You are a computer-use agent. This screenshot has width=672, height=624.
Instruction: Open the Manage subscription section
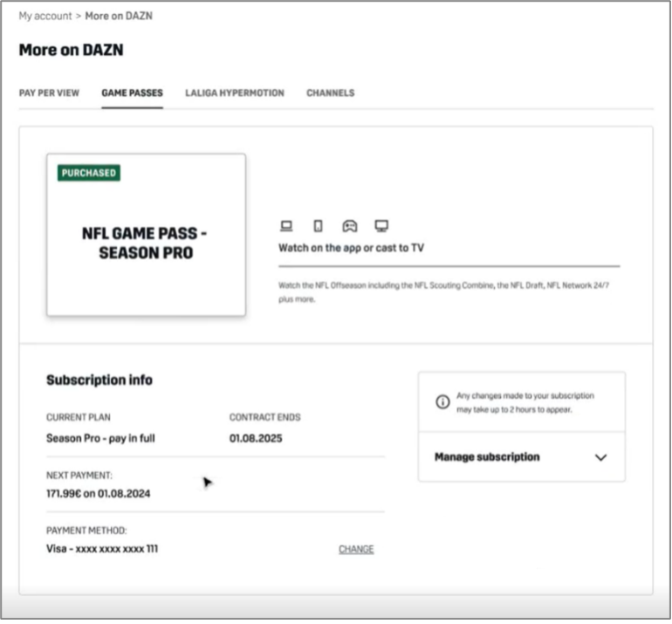(x=522, y=456)
